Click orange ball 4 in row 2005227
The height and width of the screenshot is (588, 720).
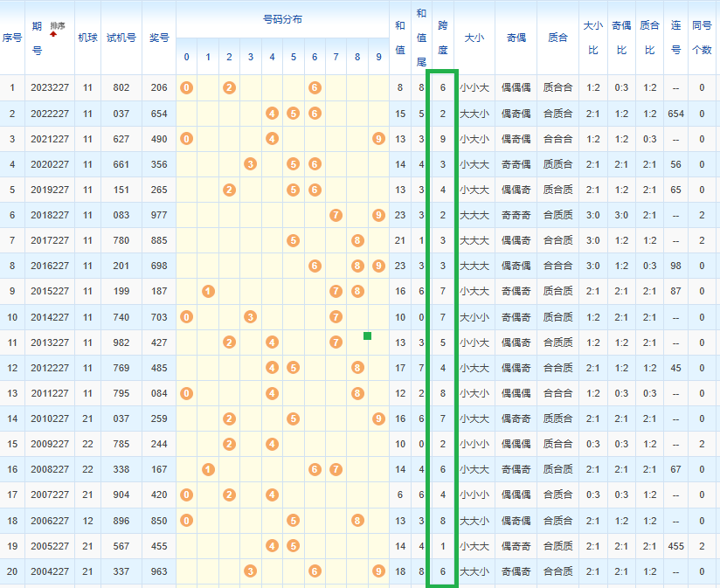tap(272, 545)
